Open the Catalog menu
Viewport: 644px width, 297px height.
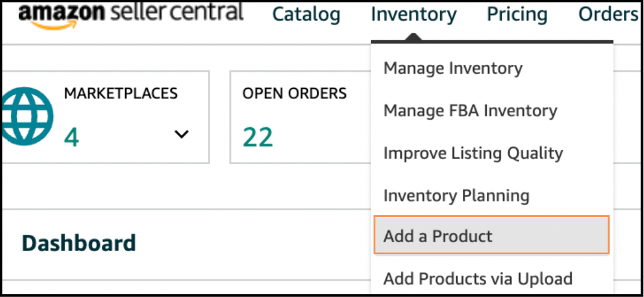click(x=306, y=14)
